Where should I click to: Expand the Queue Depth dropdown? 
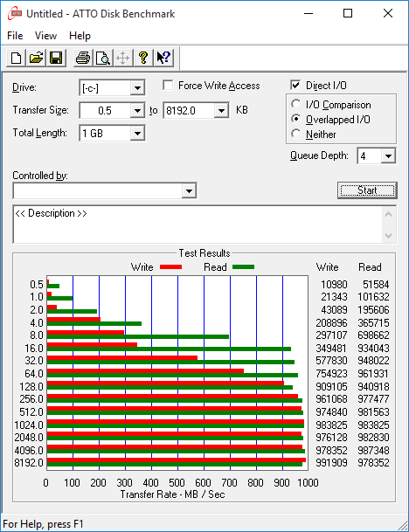click(x=388, y=156)
